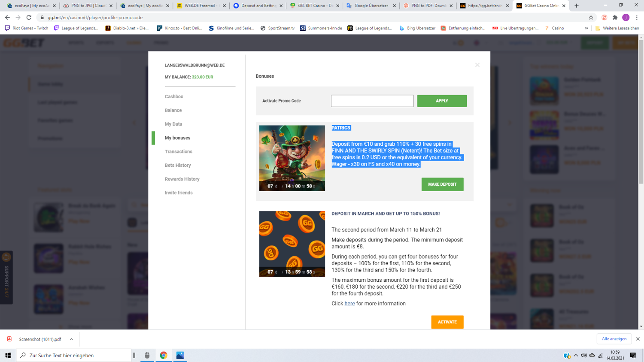Click the MAKE DEPOSIT button
Screen dimensions: 644x362
pos(442,184)
